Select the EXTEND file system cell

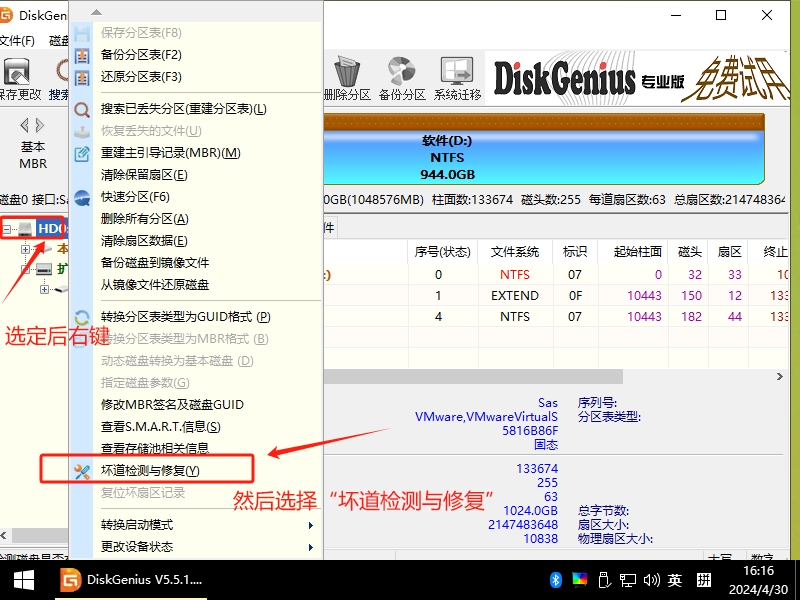point(515,296)
